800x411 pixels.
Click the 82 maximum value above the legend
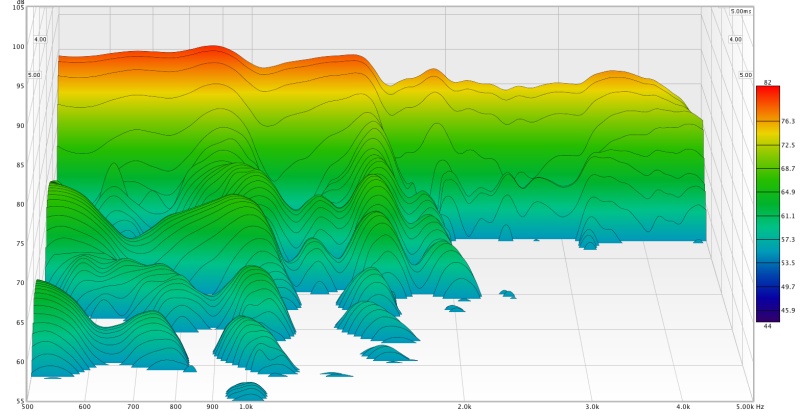[767, 80]
